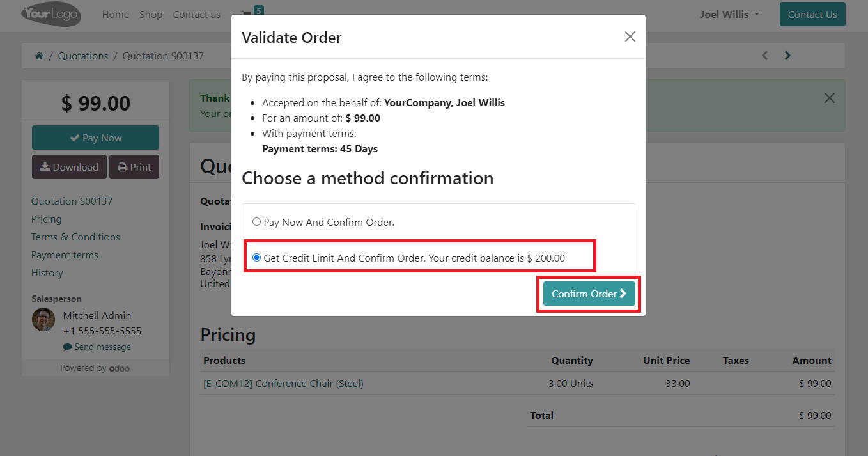Go to previous quotation with left chevron
This screenshot has width=868, height=456.
764,56
